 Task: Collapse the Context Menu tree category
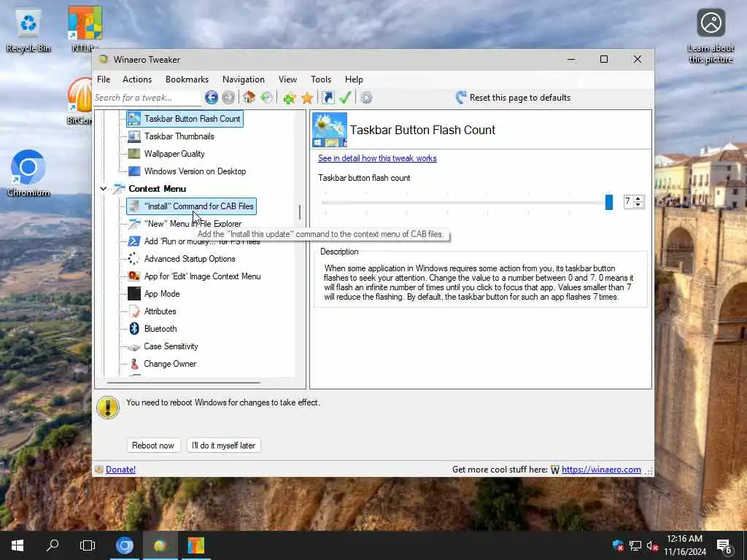click(x=104, y=189)
